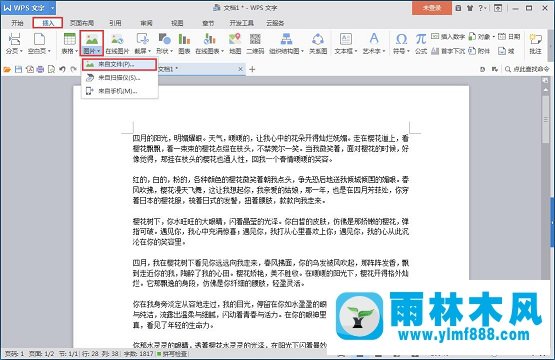Open the WPS 文字 application menu
The width and height of the screenshot is (555, 360).
click(x=28, y=7)
